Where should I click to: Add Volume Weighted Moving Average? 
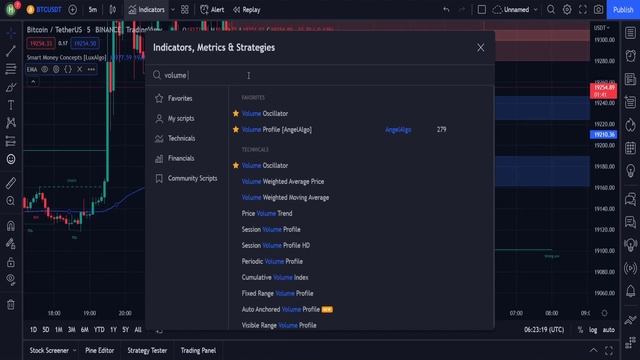pyautogui.click(x=285, y=198)
